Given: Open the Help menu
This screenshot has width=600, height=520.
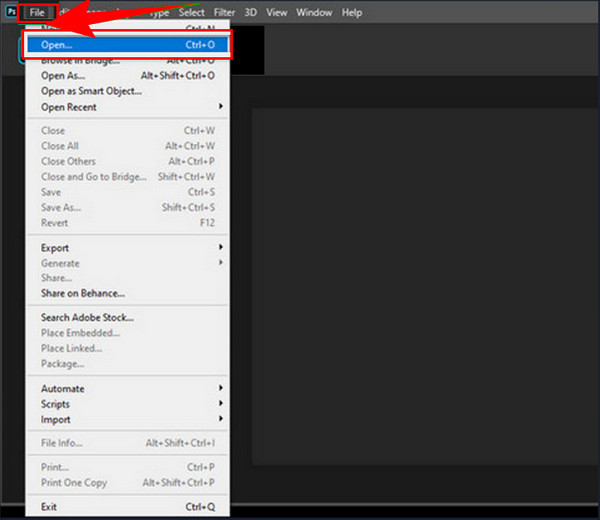Looking at the screenshot, I should (352, 13).
